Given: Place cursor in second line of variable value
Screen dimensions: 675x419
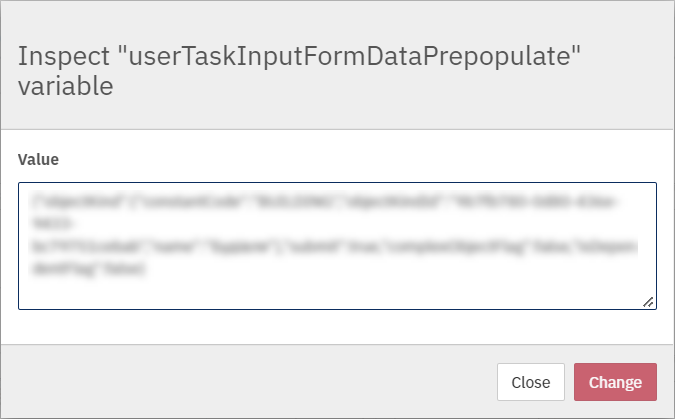Looking at the screenshot, I should pyautogui.click(x=53, y=223).
